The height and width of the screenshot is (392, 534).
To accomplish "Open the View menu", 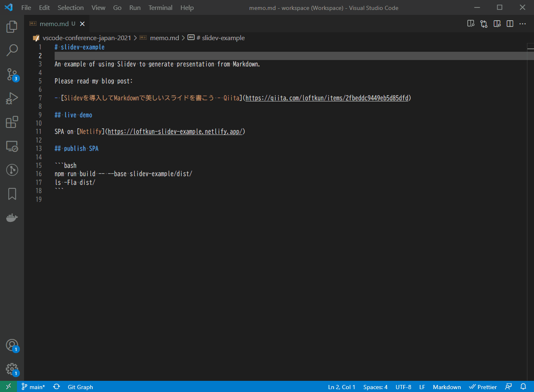I will [x=99, y=7].
